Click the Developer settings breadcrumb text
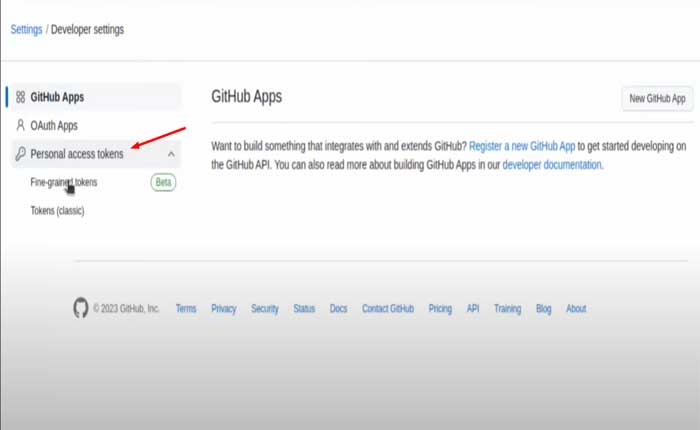The height and width of the screenshot is (430, 700). [88, 29]
